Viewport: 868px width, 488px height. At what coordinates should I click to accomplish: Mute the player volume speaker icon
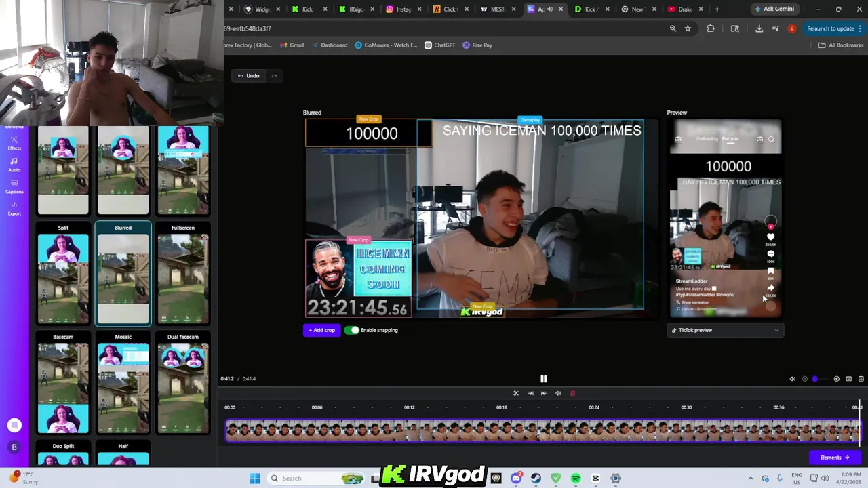pyautogui.click(x=792, y=379)
